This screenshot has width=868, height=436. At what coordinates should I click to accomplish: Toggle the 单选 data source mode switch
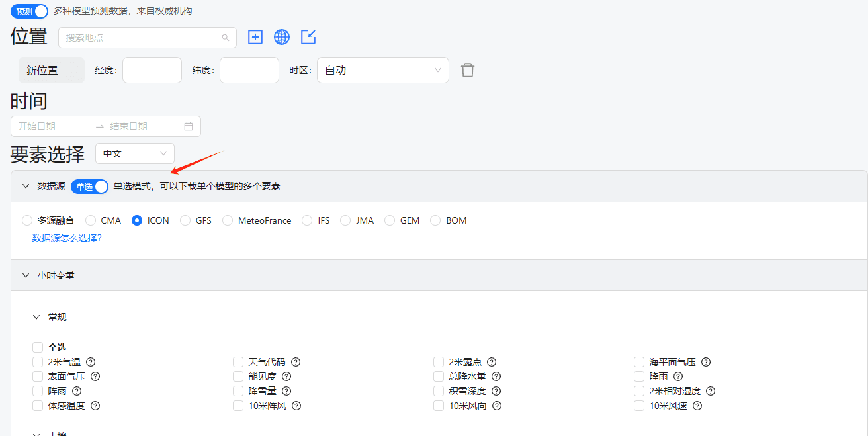point(89,187)
